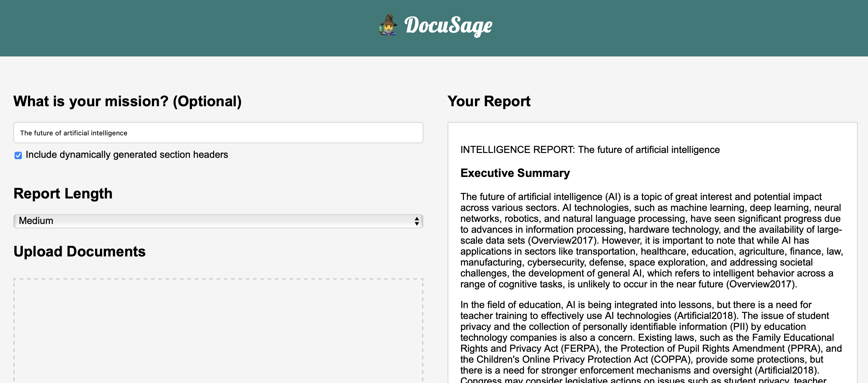This screenshot has height=383, width=868.
Task: Click the first executive summary paragraph
Action: point(651,240)
